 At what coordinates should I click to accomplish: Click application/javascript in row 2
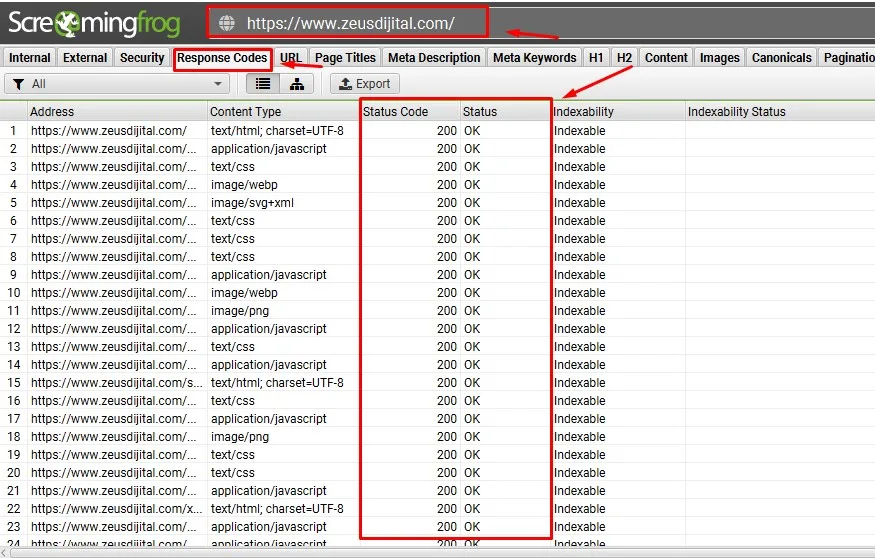point(268,149)
